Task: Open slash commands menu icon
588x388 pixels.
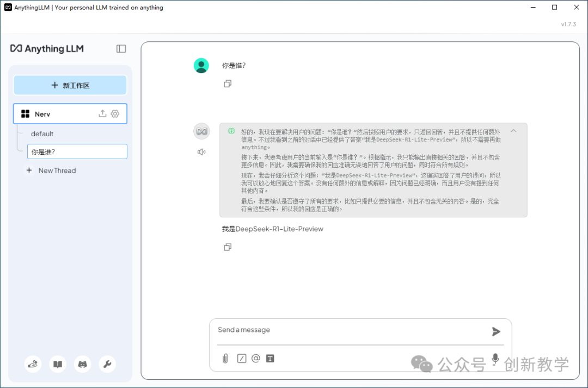Action: pyautogui.click(x=242, y=359)
